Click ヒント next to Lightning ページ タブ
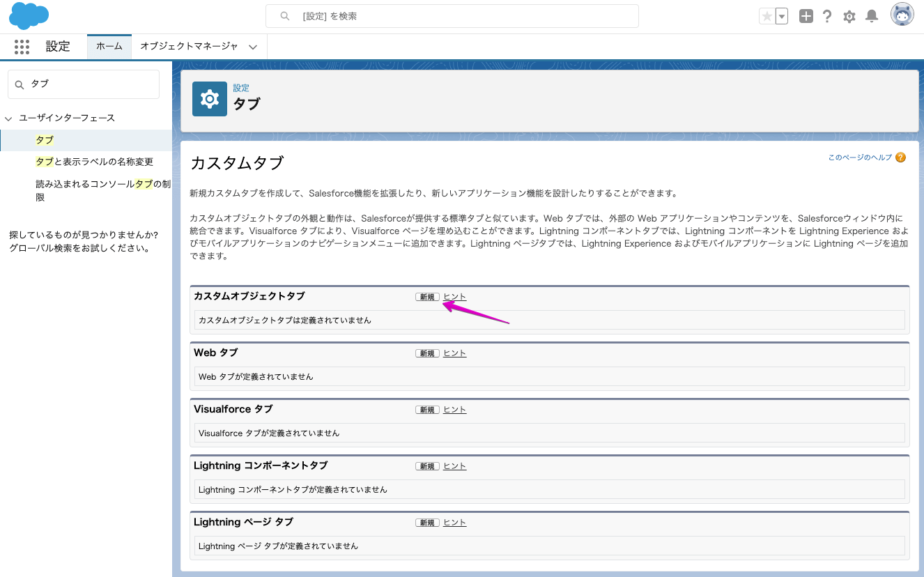This screenshot has width=924, height=577. [455, 523]
